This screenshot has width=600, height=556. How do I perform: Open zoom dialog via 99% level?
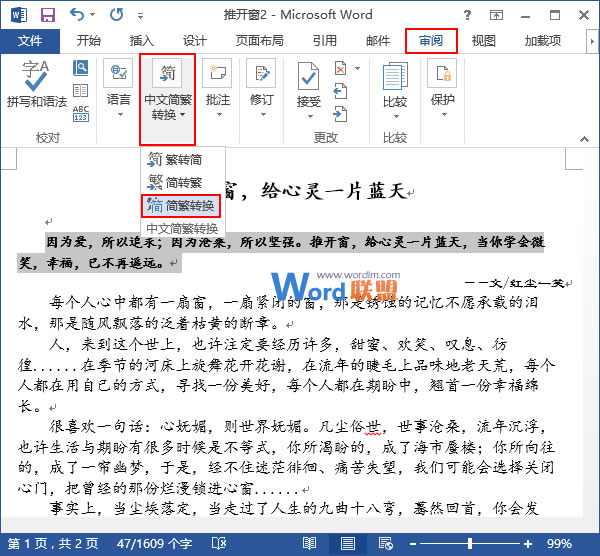pos(559,543)
